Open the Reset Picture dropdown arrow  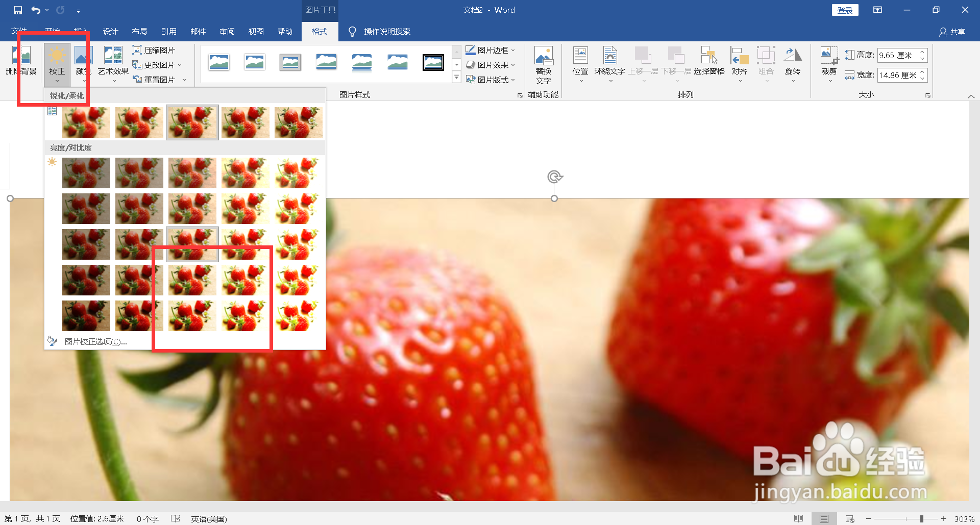[184, 80]
